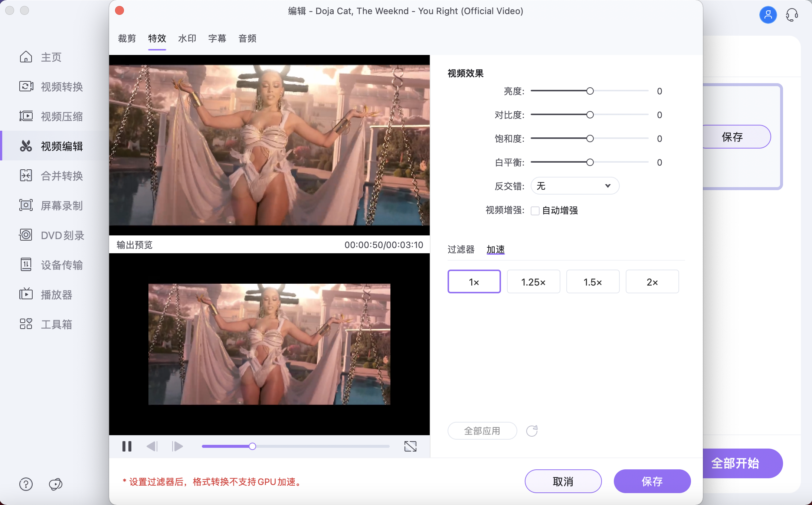Click the 播放器 player icon
Image resolution: width=812 pixels, height=505 pixels.
[x=26, y=294]
